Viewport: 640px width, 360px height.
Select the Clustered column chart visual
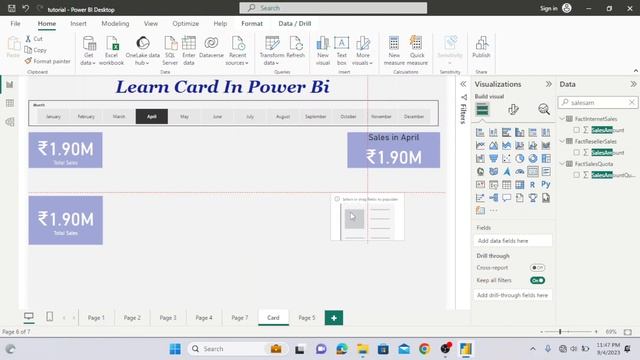520,132
